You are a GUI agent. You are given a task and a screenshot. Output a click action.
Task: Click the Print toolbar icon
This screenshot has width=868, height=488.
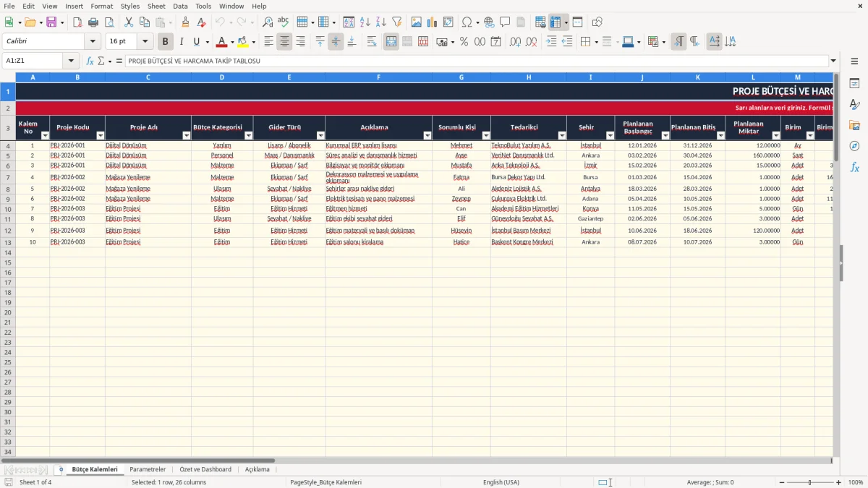[93, 22]
